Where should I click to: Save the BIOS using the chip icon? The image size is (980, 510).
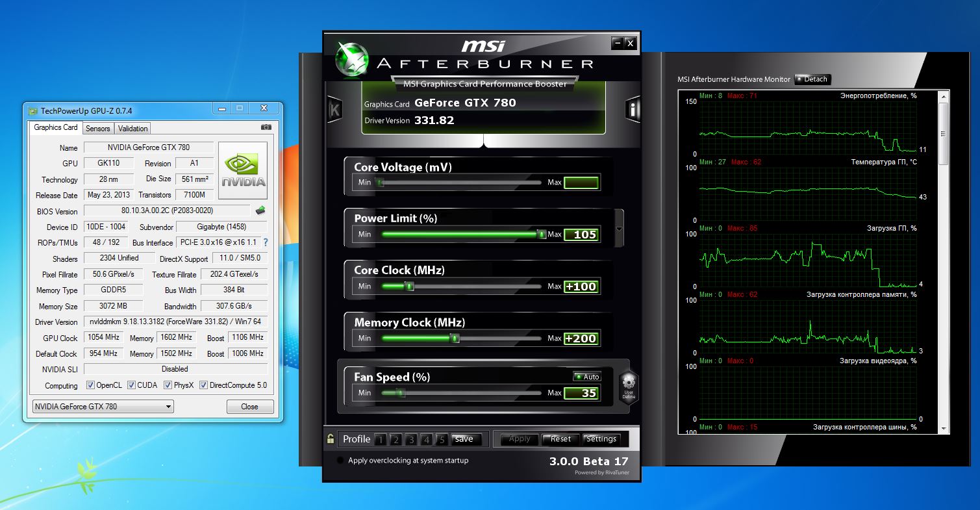pos(260,210)
